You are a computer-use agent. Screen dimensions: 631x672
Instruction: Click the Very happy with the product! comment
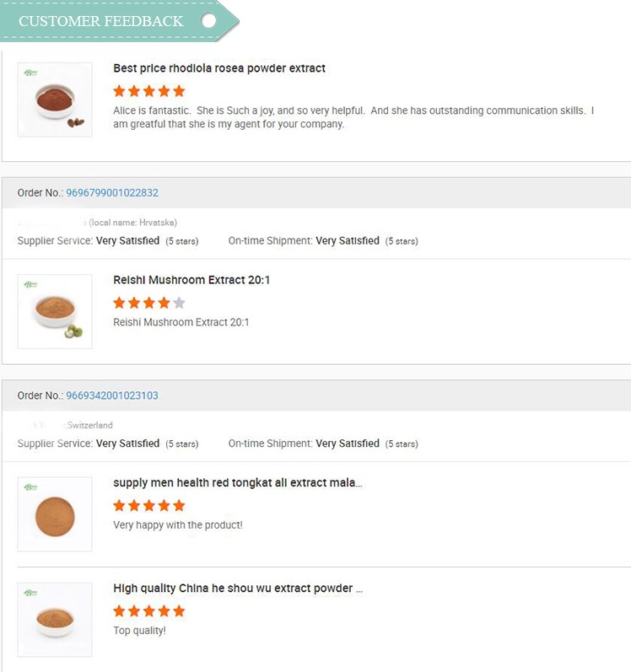click(x=178, y=525)
